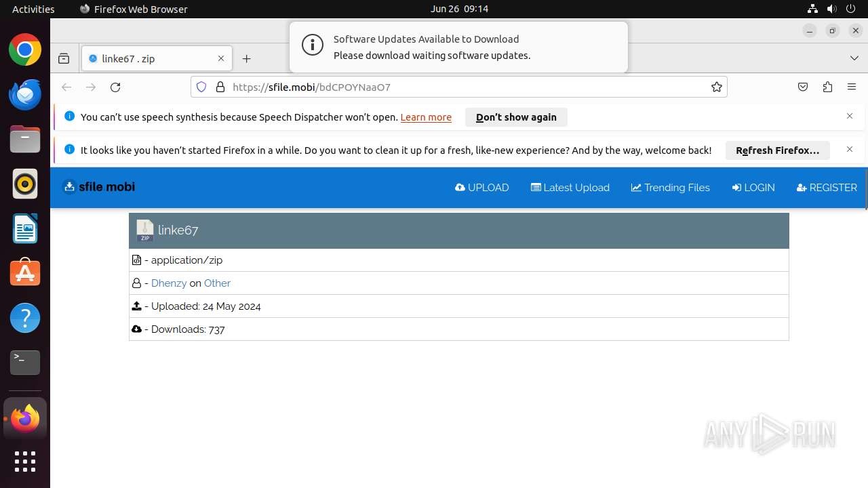Click the address bar URL field

tap(458, 87)
